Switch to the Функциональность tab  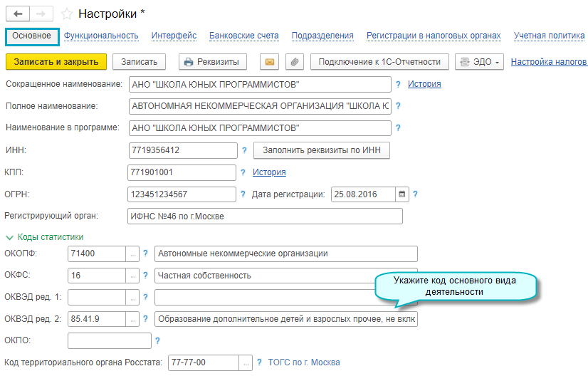(x=101, y=36)
